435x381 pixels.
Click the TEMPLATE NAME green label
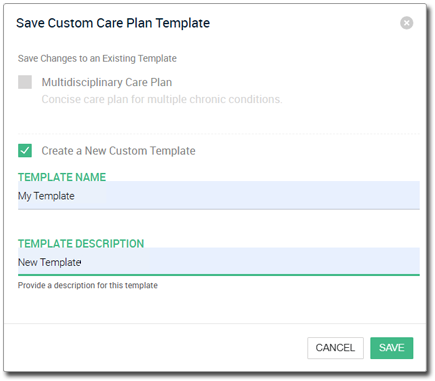tap(62, 177)
